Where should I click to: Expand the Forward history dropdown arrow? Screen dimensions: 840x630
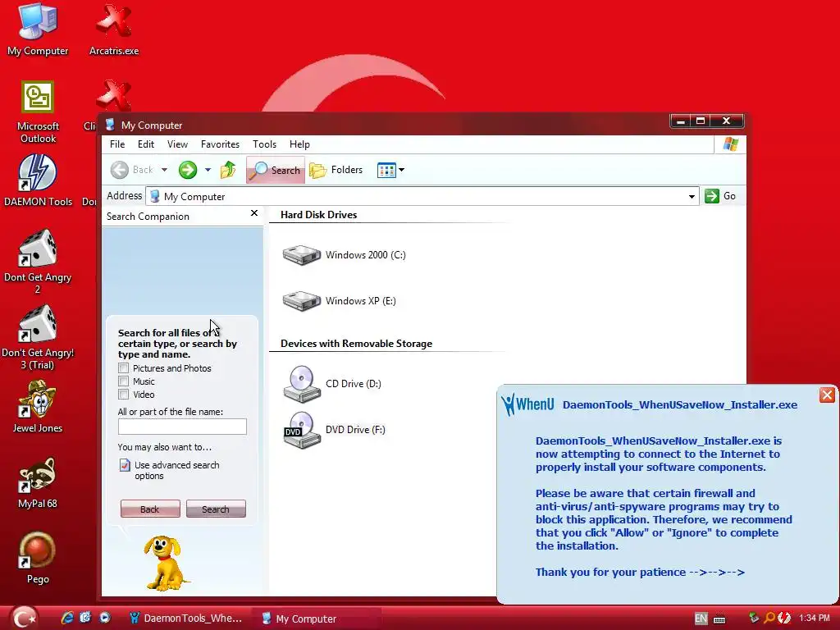point(208,170)
